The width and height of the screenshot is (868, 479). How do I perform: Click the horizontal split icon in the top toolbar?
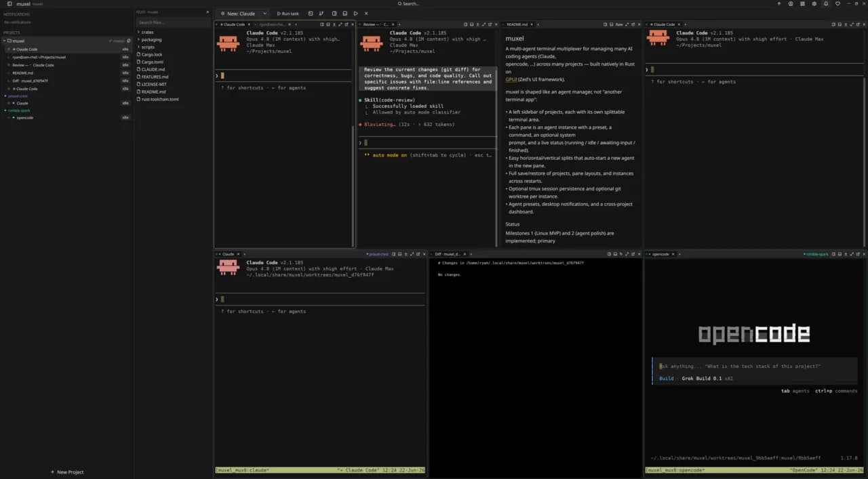[345, 14]
